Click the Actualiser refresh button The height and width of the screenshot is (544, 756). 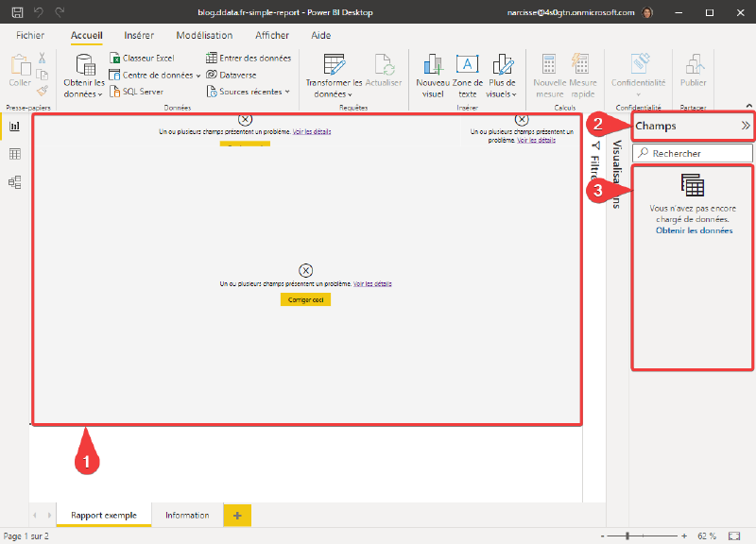(x=384, y=71)
